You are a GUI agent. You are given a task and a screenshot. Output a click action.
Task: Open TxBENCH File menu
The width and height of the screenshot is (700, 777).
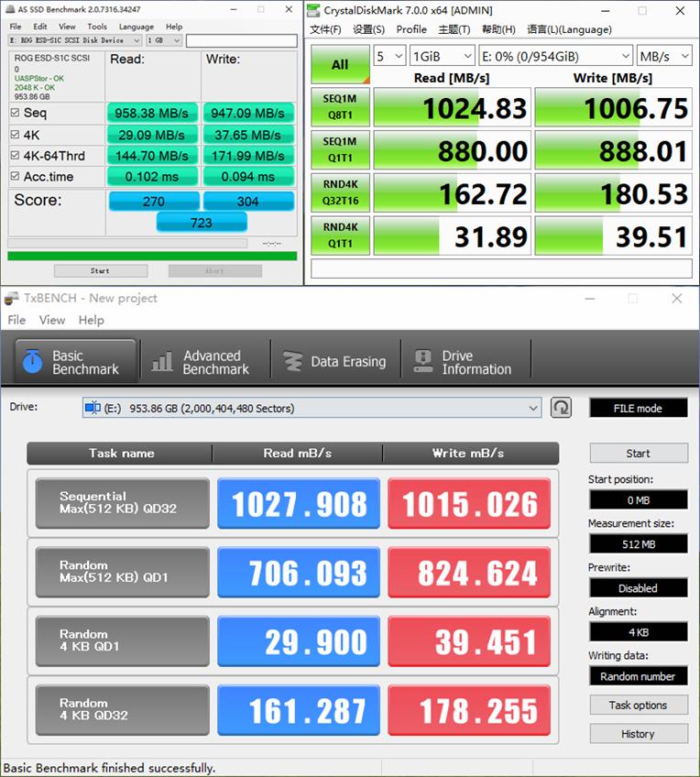16,320
